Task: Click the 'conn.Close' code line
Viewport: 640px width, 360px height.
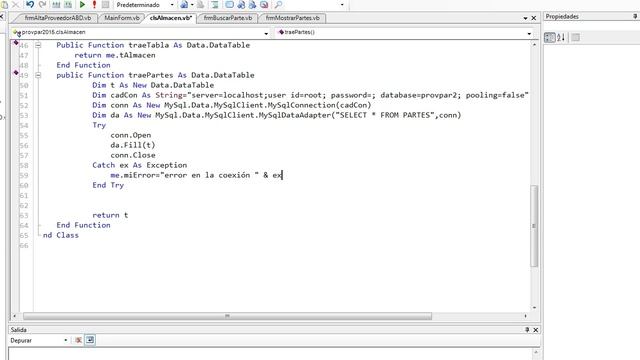Action: coord(133,155)
